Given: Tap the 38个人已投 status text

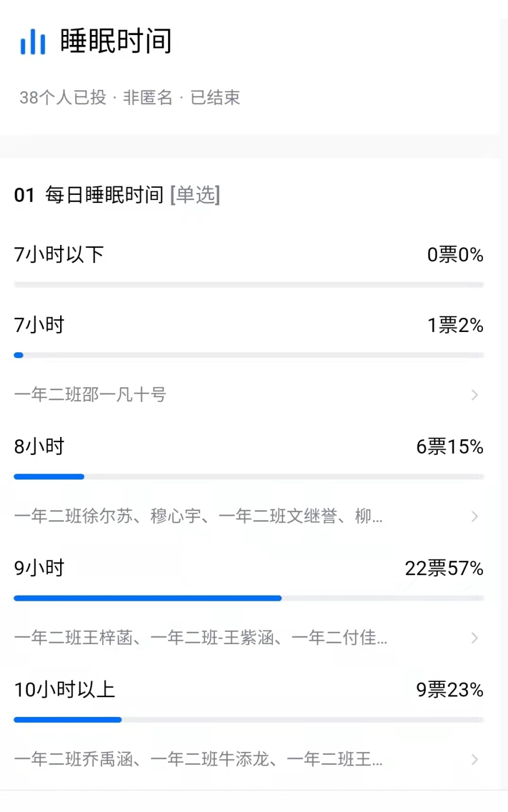Looking at the screenshot, I should click(63, 97).
